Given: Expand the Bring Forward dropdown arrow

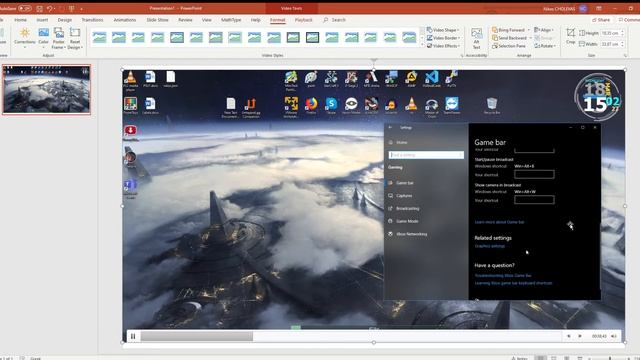Looking at the screenshot, I should 529,30.
